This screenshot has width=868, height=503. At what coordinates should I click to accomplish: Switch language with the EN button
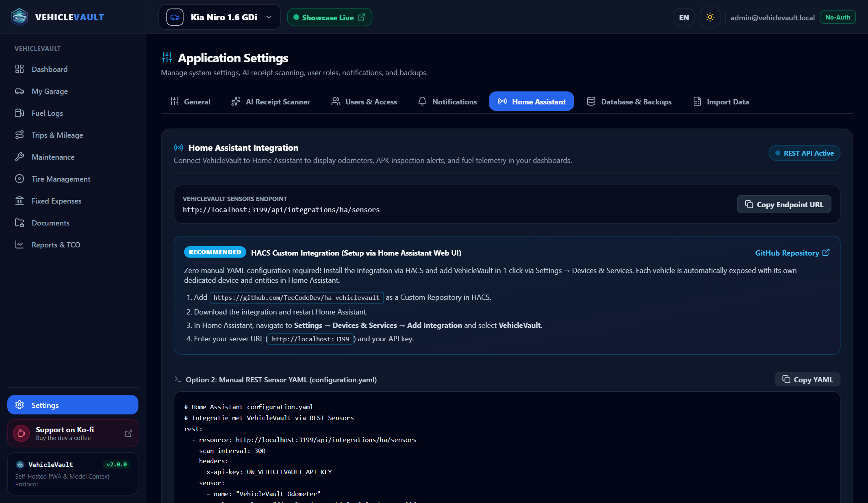point(684,17)
